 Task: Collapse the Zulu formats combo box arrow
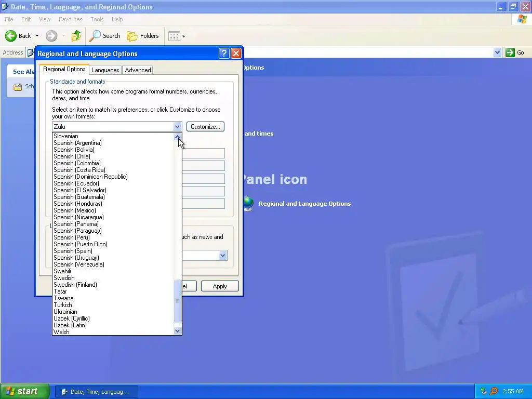[177, 127]
